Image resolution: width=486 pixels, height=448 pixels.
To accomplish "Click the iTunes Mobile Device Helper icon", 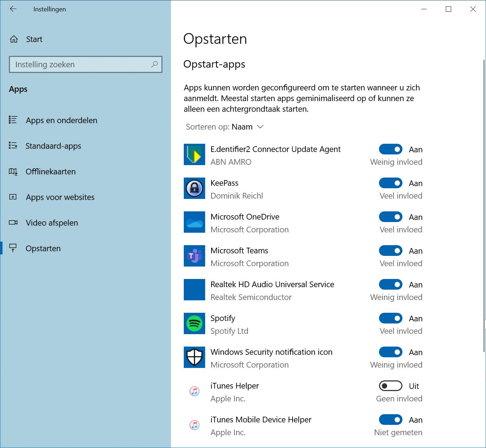I will pos(194,425).
